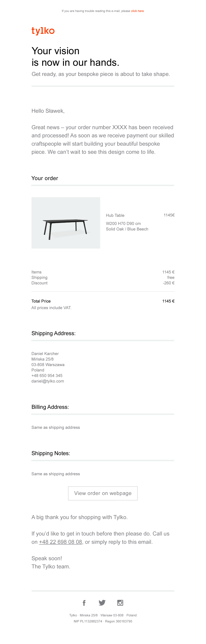Click the "Shipping Notes:" heading
The image size is (206, 644).
[x=51, y=453]
